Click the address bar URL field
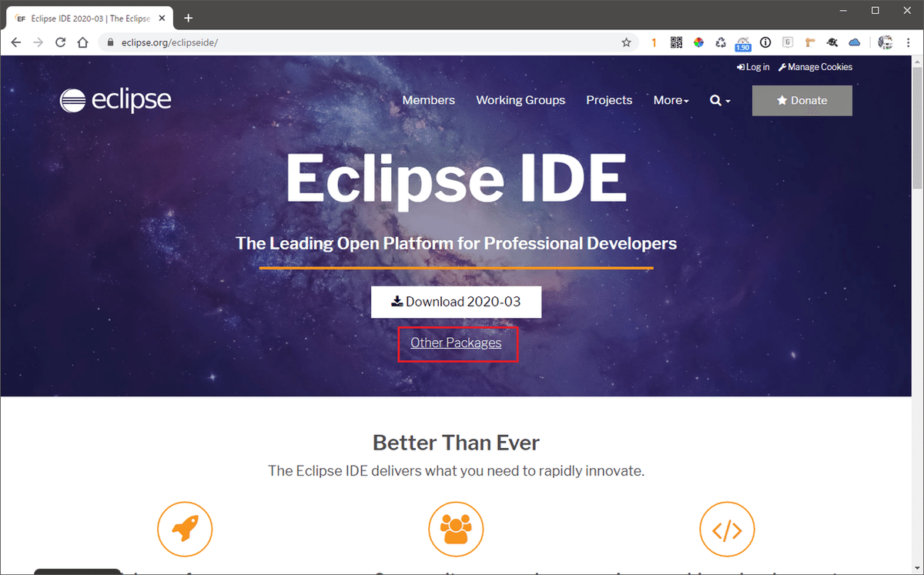The image size is (924, 575). coord(370,42)
